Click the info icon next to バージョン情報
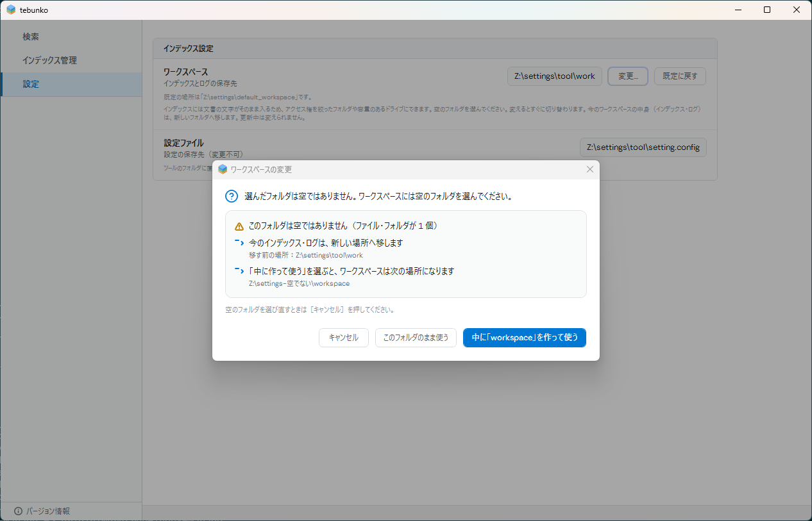 [18, 511]
